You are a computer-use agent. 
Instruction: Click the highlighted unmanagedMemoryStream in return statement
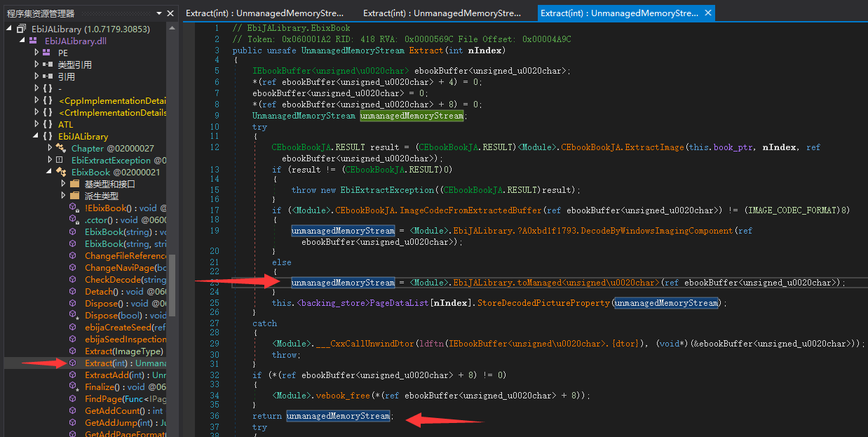[x=338, y=415]
